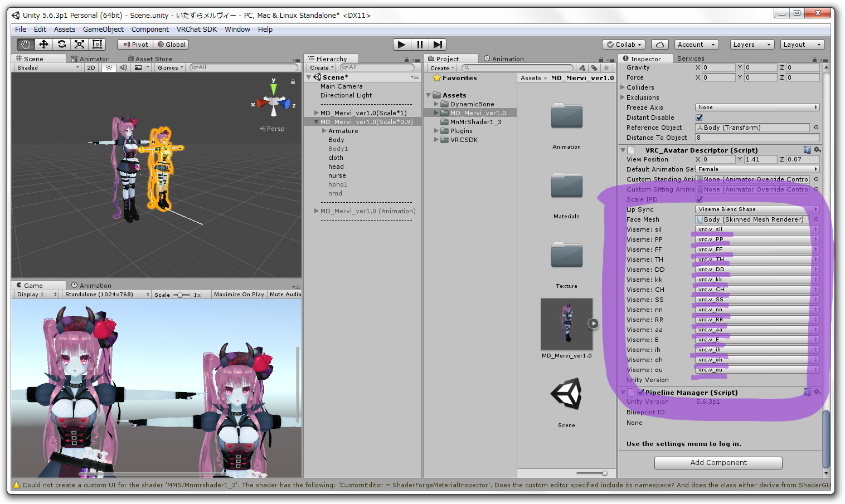
Task: Select MD_Mervi_ver1.0 model thumbnail
Action: pyautogui.click(x=566, y=324)
